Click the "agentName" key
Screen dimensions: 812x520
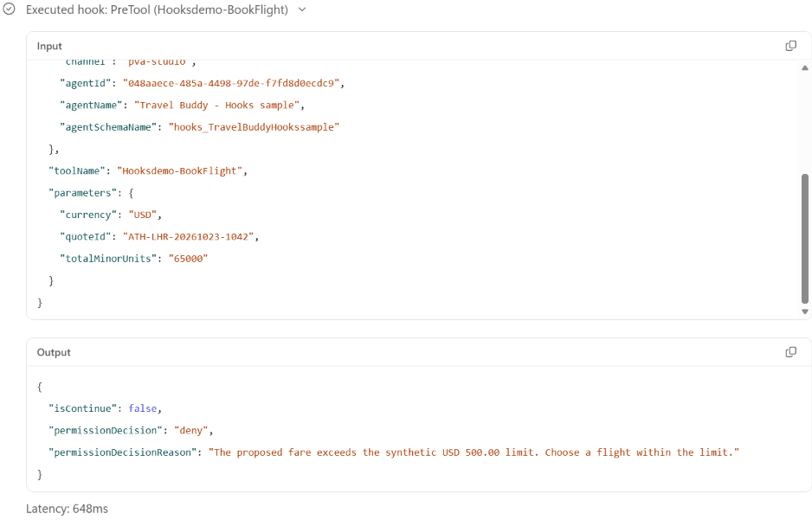pyautogui.click(x=91, y=106)
